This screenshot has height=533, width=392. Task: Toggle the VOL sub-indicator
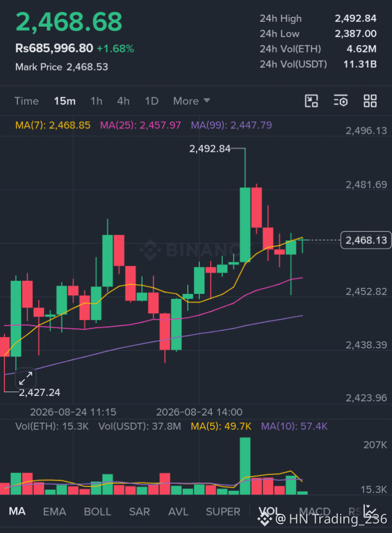tap(269, 511)
